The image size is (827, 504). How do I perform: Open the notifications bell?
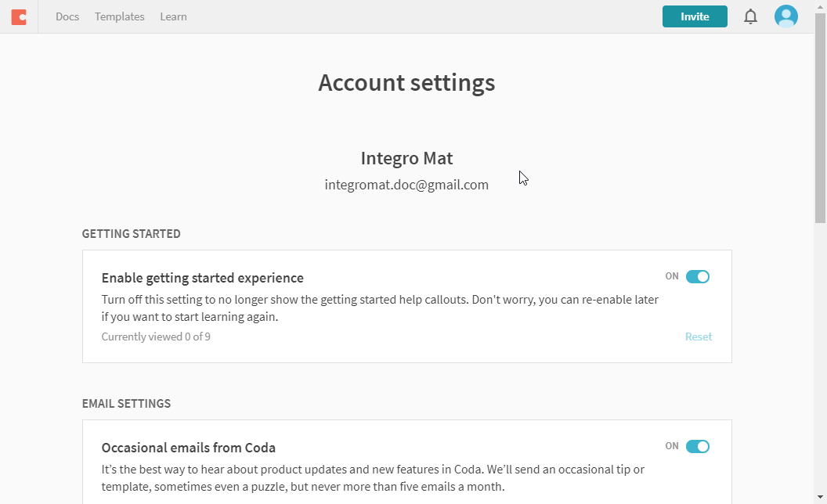click(750, 17)
